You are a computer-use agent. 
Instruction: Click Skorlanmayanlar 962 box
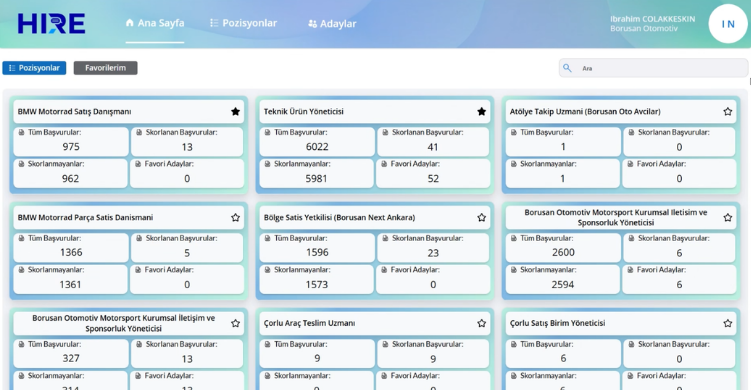pyautogui.click(x=70, y=173)
